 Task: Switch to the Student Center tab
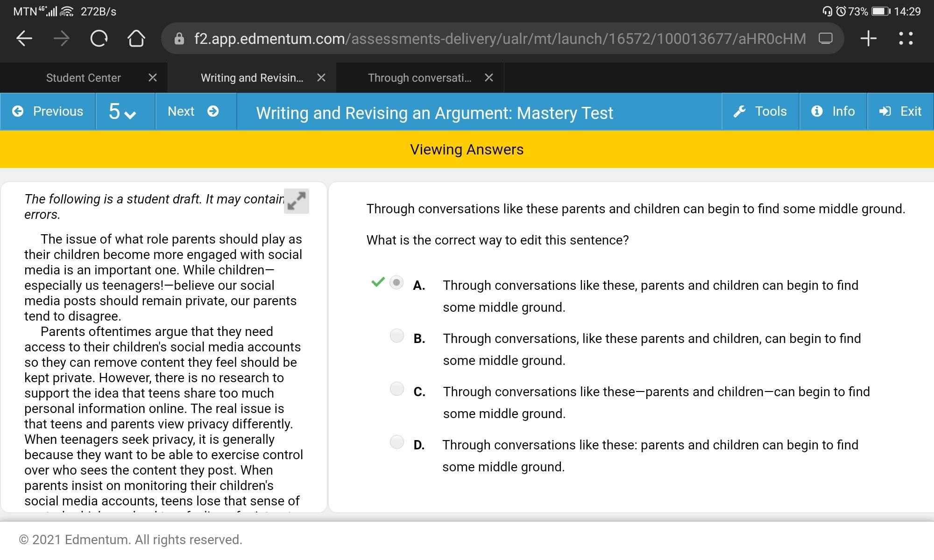pos(84,78)
